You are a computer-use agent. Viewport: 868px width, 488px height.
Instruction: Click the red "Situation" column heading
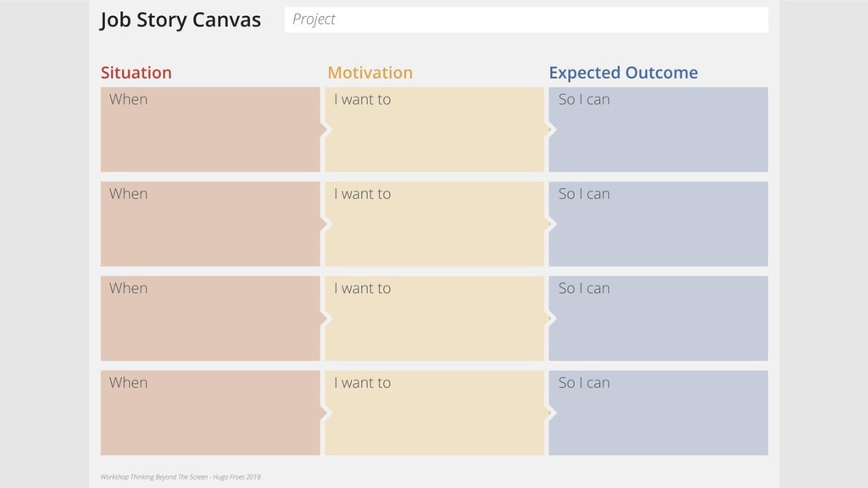tap(136, 73)
